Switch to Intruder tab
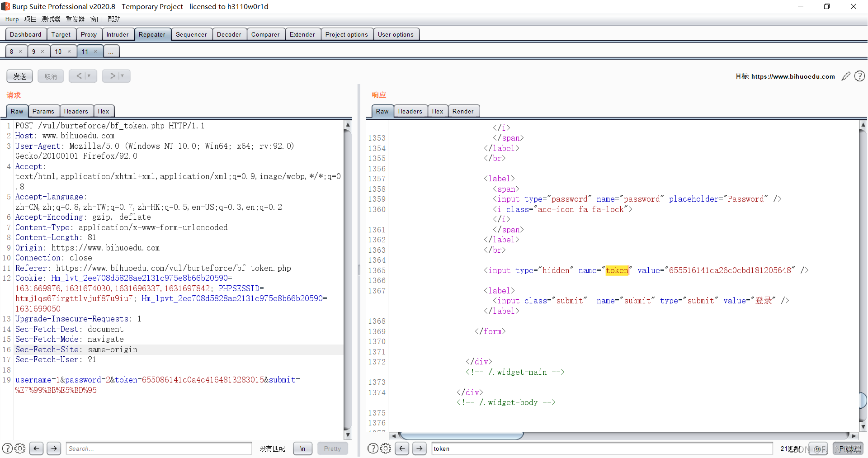 118,34
